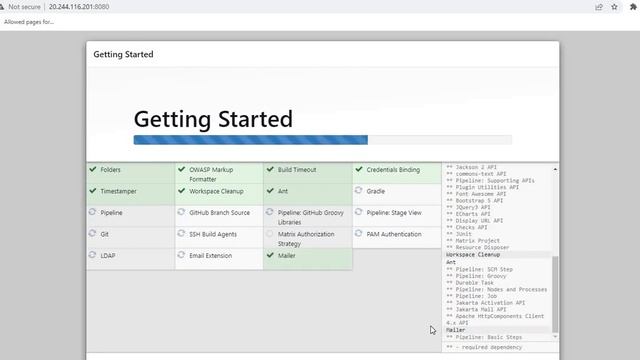Click the spinner icon beside Email Extension
The image size is (640, 360).
click(182, 255)
